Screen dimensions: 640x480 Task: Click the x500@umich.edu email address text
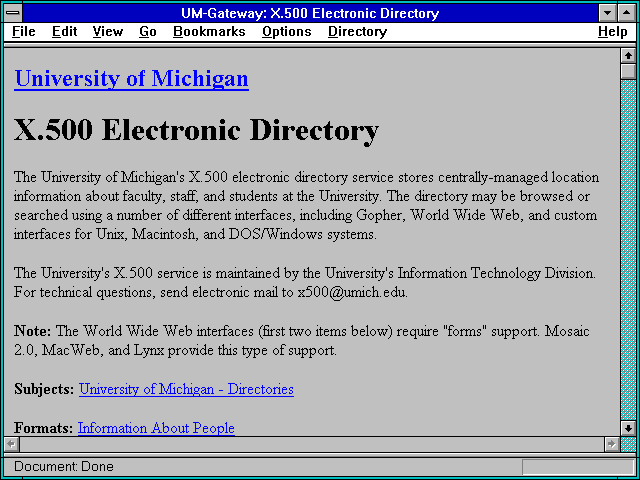(x=352, y=292)
